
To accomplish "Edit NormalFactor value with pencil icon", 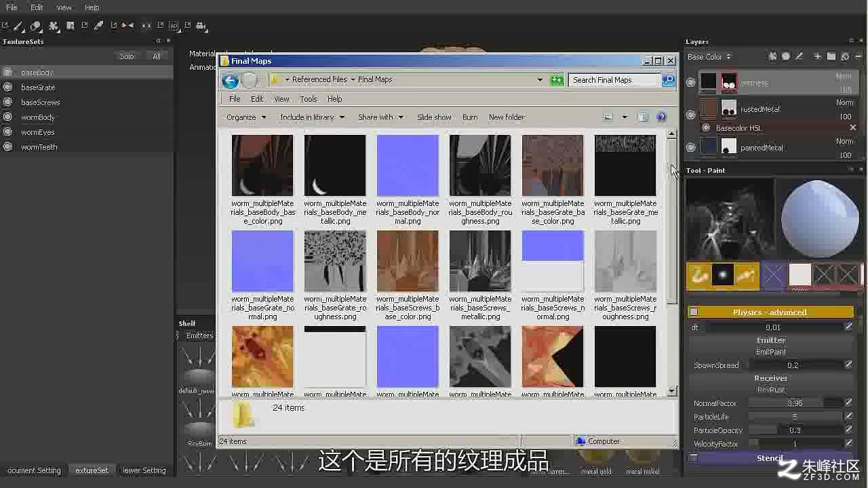I will (x=849, y=403).
